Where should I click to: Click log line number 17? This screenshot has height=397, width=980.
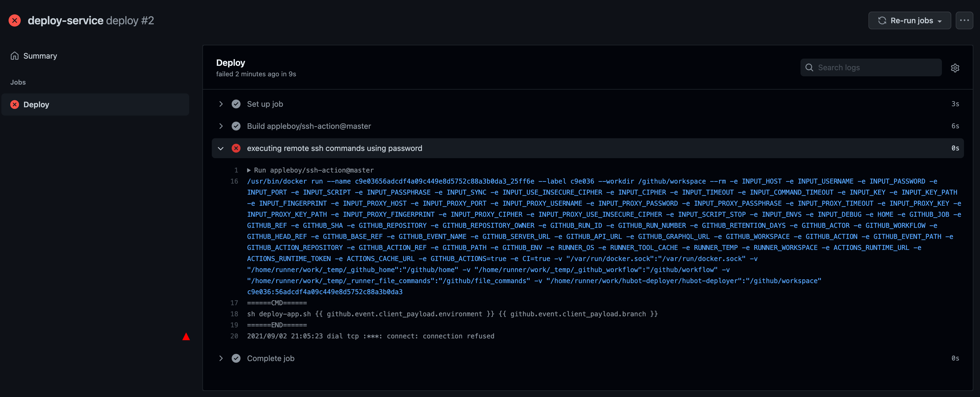tap(234, 303)
